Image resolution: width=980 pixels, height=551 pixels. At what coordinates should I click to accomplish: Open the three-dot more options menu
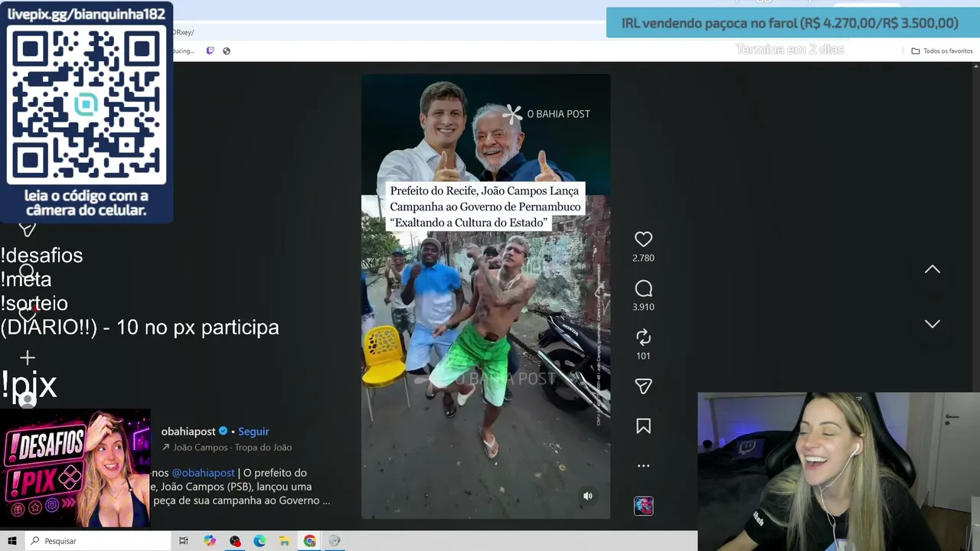click(643, 465)
